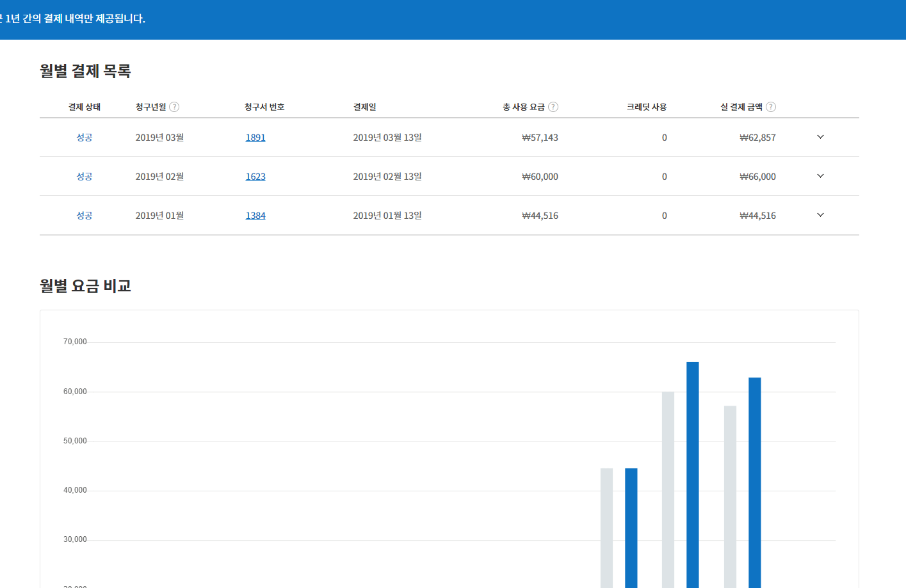Viewport: 906px width, 588px height.
Task: Click the 실 결제 금액 column header
Action: pos(741,107)
